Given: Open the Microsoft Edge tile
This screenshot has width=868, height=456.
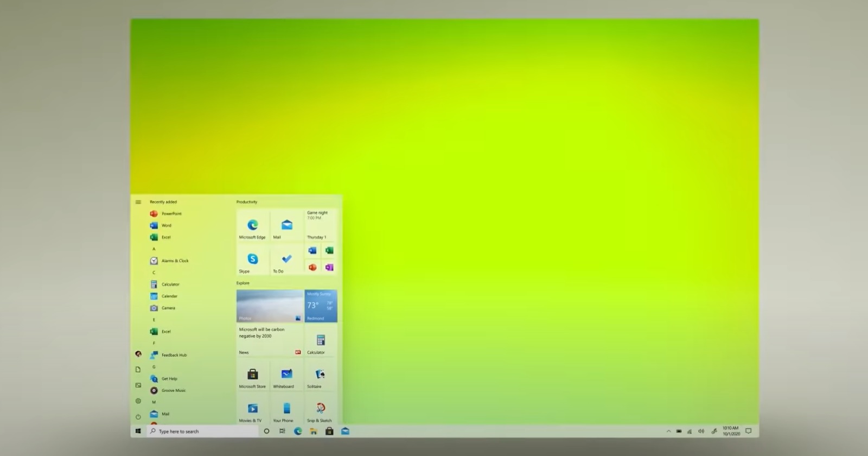Looking at the screenshot, I should [x=253, y=226].
